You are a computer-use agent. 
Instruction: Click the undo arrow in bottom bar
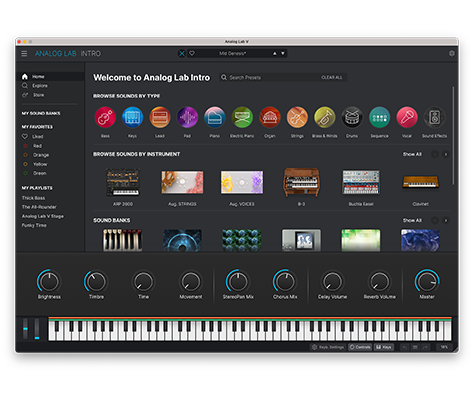[405, 347]
